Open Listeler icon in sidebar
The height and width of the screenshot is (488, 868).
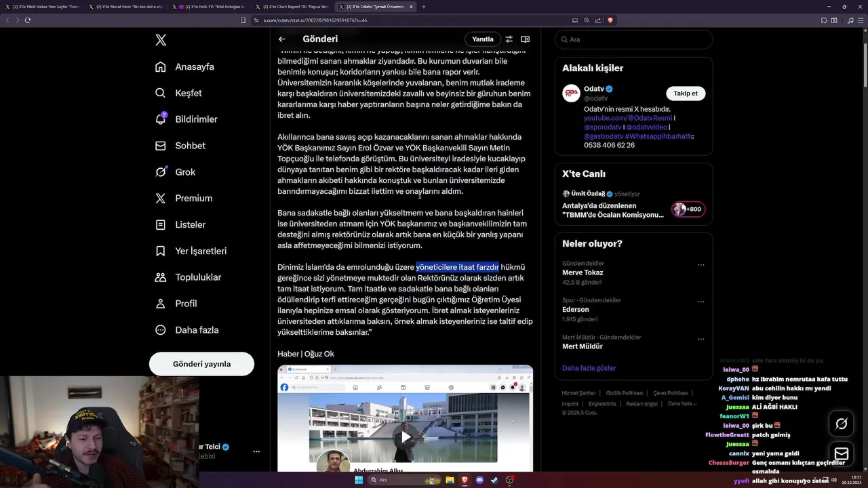pos(161,224)
